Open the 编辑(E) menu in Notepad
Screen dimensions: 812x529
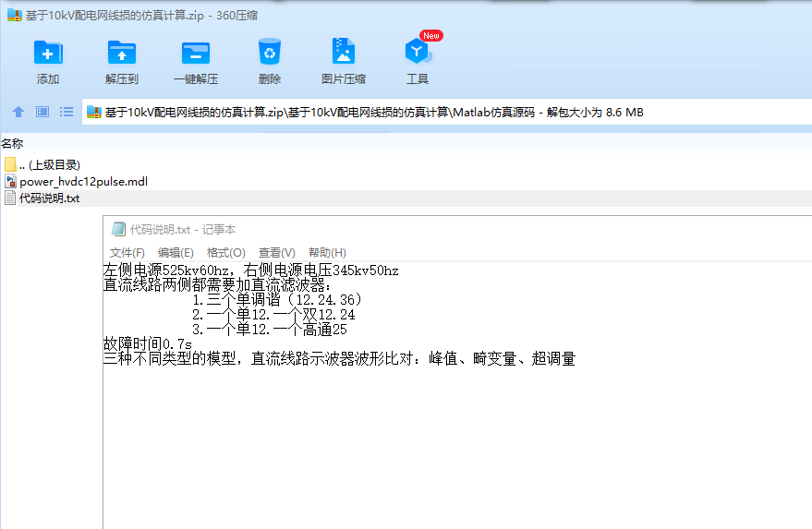(x=176, y=253)
